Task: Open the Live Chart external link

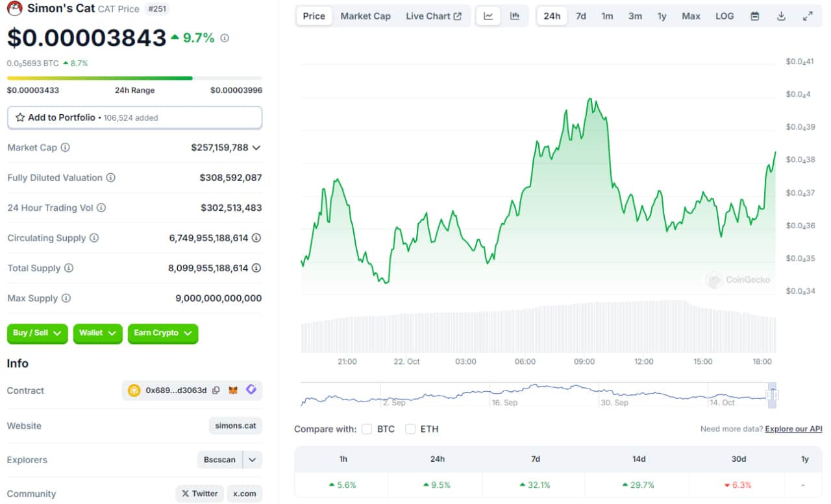Action: [434, 16]
